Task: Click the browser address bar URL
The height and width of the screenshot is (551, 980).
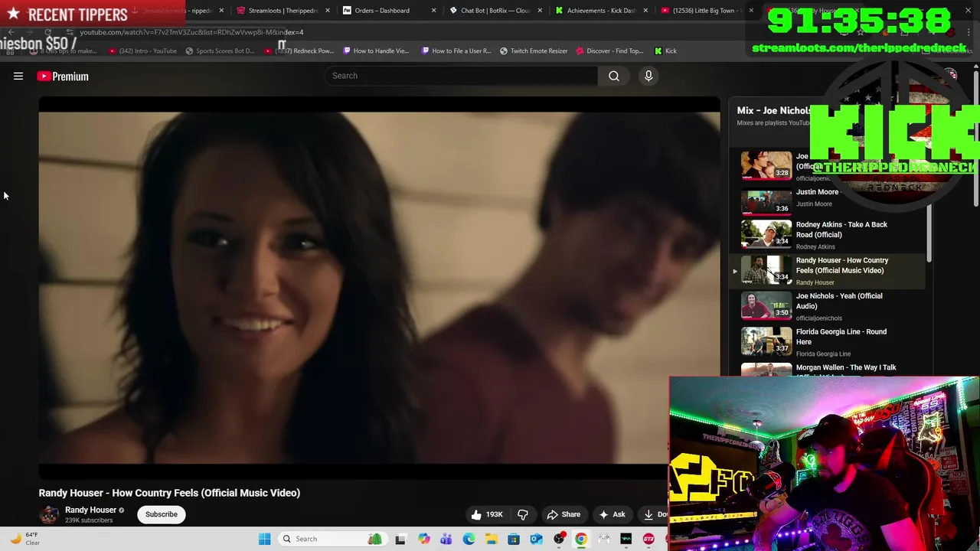Action: [191, 32]
